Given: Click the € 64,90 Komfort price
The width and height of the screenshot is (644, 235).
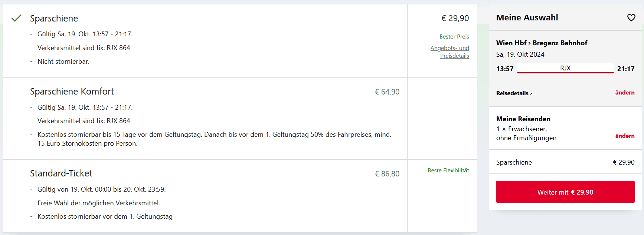Looking at the screenshot, I should pos(387,92).
